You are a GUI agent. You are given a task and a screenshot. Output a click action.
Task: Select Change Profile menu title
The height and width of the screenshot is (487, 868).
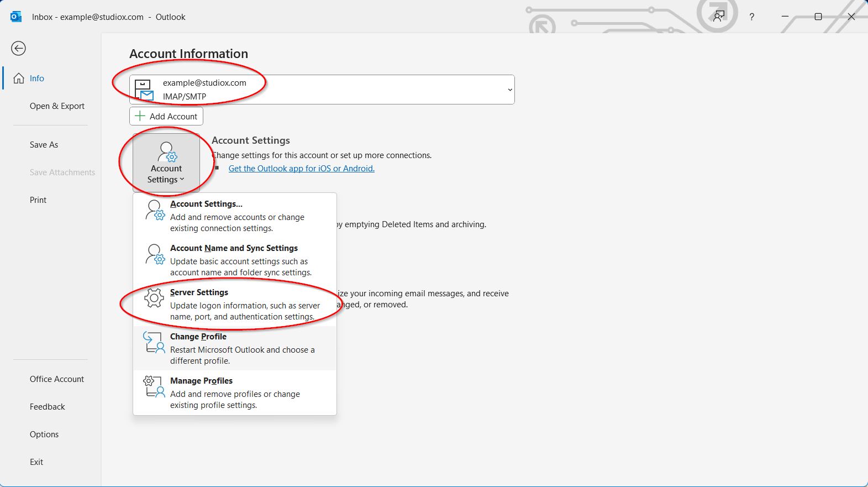click(x=198, y=337)
